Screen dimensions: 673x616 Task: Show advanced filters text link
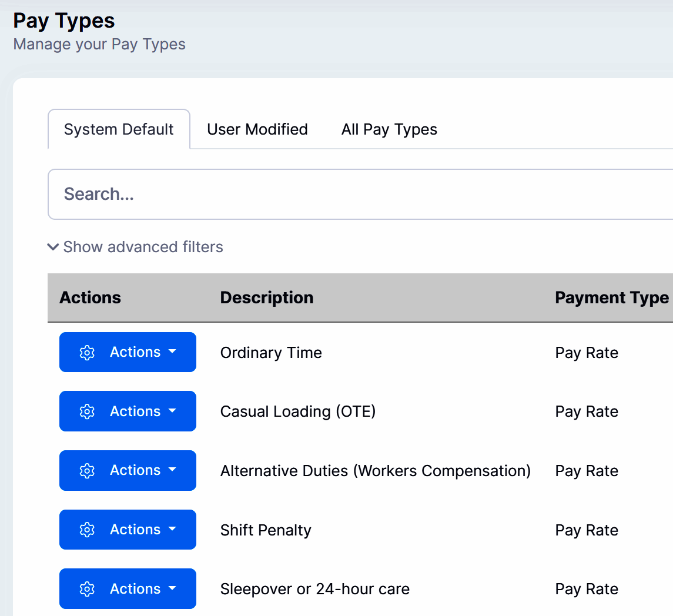(x=143, y=247)
